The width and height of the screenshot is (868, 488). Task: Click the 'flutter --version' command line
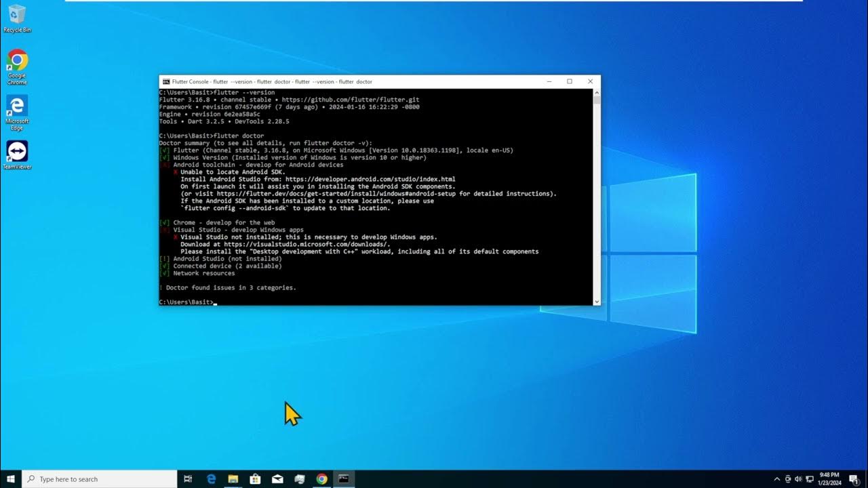(x=217, y=92)
